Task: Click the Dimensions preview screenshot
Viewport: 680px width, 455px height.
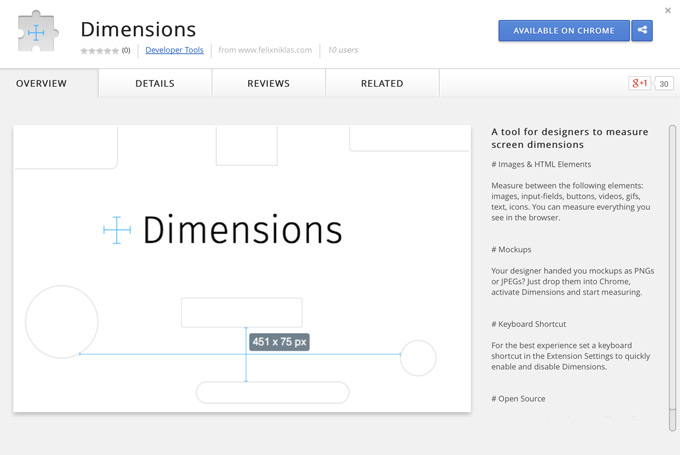Action: click(x=242, y=268)
